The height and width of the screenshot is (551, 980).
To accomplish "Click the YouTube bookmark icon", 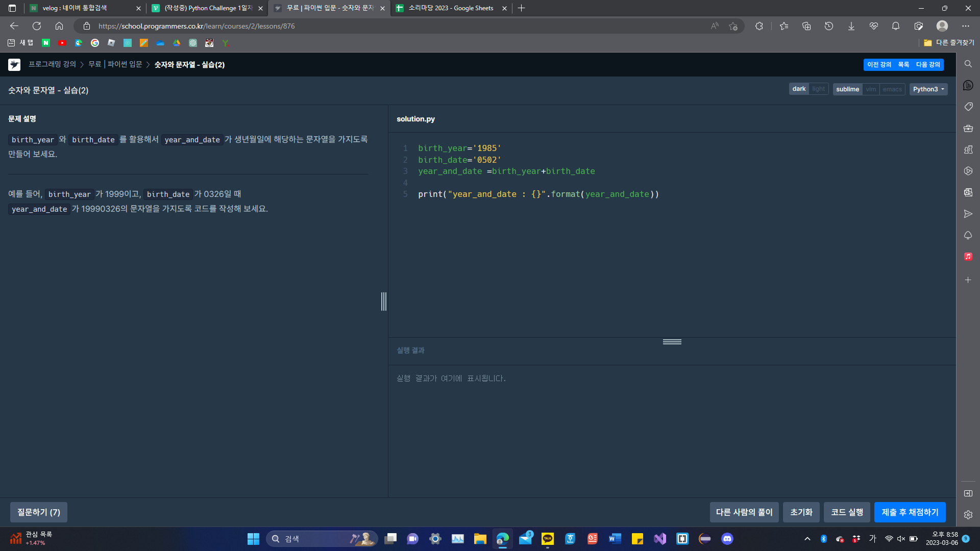I will click(62, 43).
